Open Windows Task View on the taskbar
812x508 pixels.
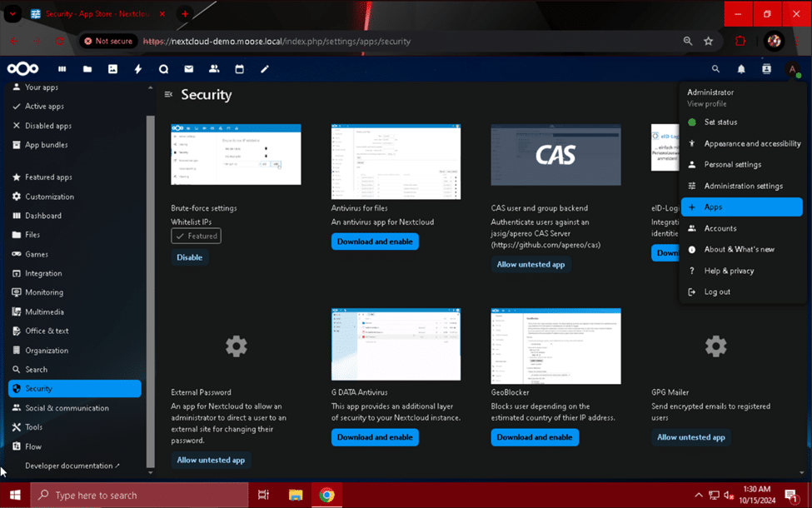pyautogui.click(x=264, y=495)
